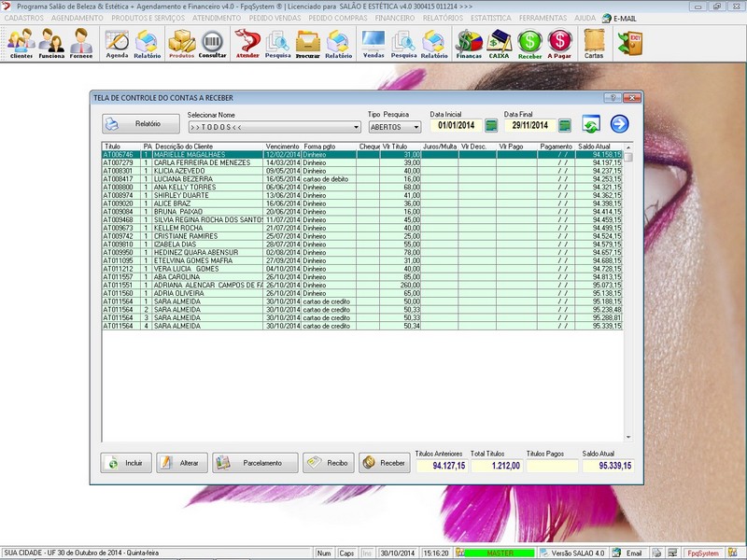Viewport: 747px width, 560px height.
Task: Click the green MASTER indicator in the status bar
Action: click(500, 553)
